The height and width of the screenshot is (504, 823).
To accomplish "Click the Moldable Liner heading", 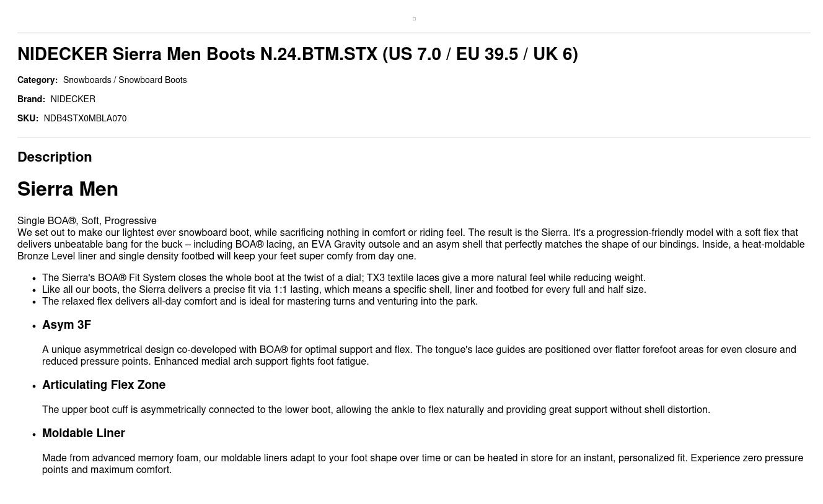I will pos(84,433).
